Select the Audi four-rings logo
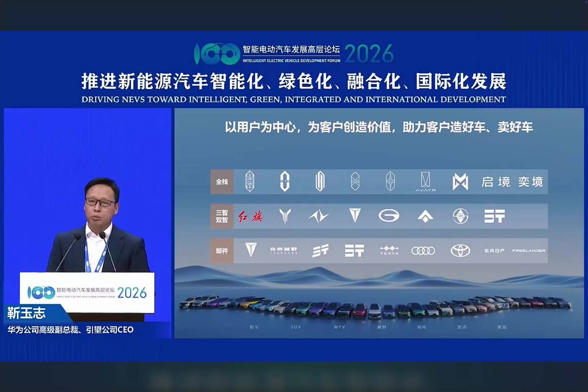 pos(422,250)
